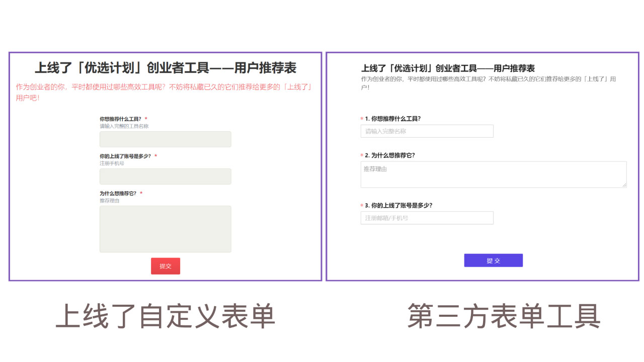Image resolution: width=644 pixels, height=362 pixels.
Task: Click the 请输入完整名称 input field
Action: (427, 131)
